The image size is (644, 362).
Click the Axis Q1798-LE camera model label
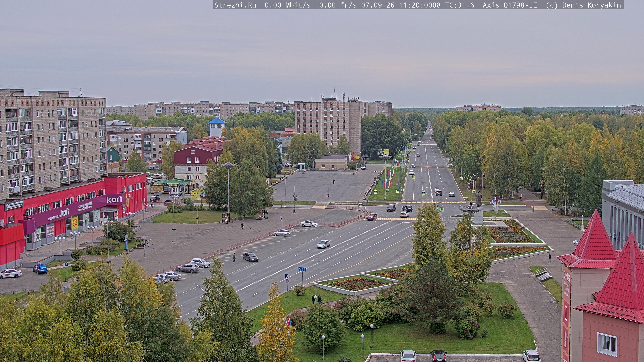(509, 5)
